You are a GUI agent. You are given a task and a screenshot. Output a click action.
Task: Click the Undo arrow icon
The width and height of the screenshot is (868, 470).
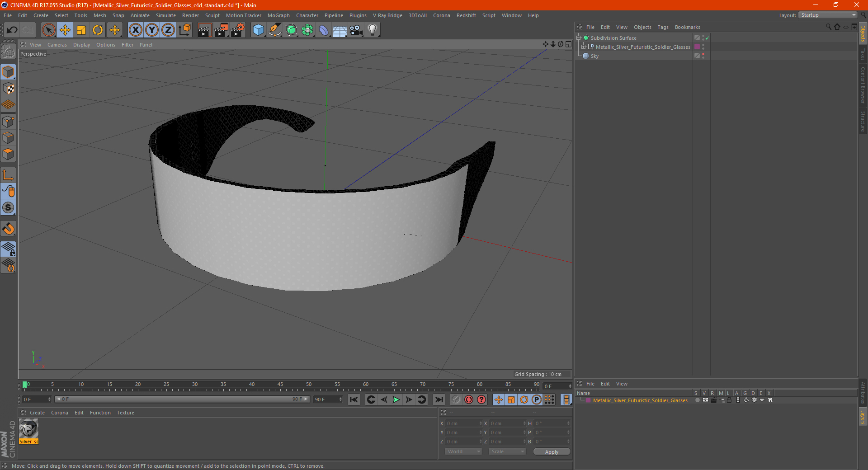click(x=12, y=30)
